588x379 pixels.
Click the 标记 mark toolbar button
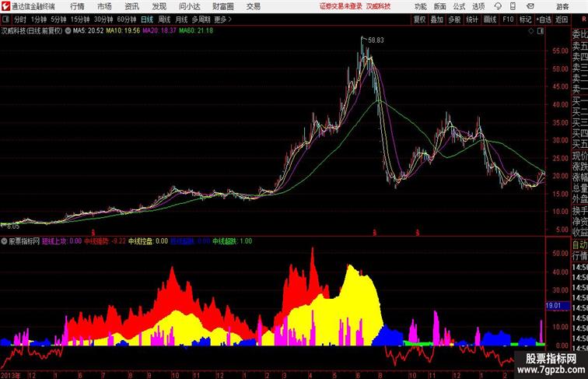pos(525,19)
